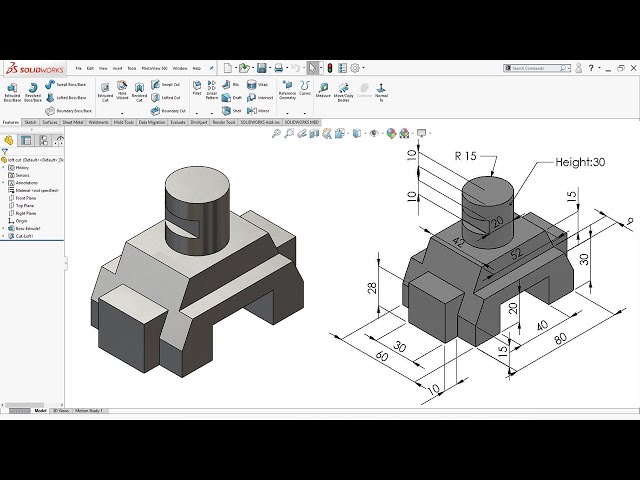The image size is (640, 480).
Task: Choose the Boundary Boss/Base feature
Action: tap(68, 111)
